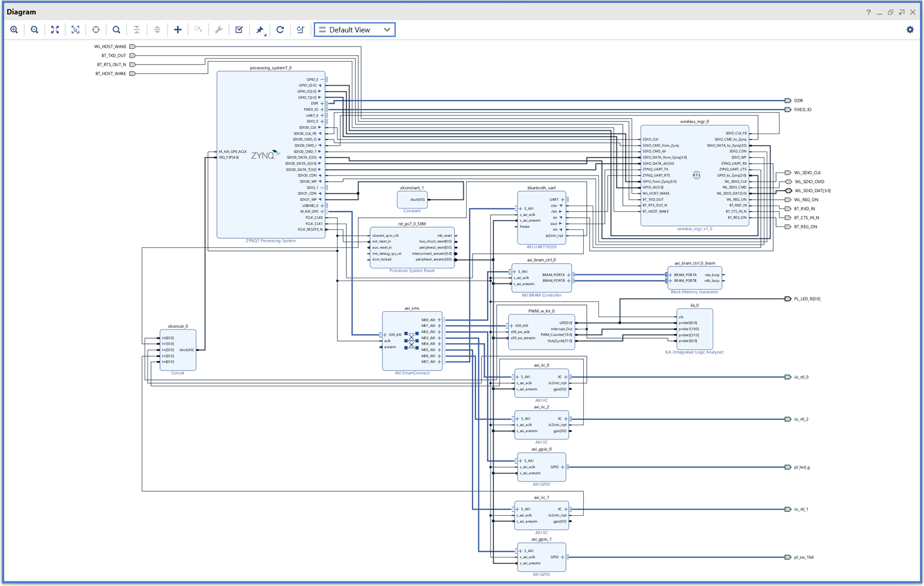Select the ZYNQ logo inside processing_system7_0

pos(265,155)
